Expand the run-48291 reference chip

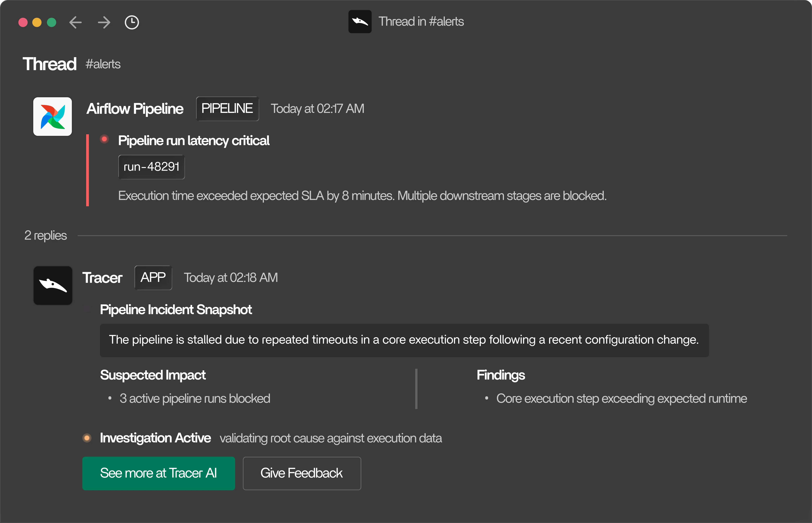(x=151, y=167)
